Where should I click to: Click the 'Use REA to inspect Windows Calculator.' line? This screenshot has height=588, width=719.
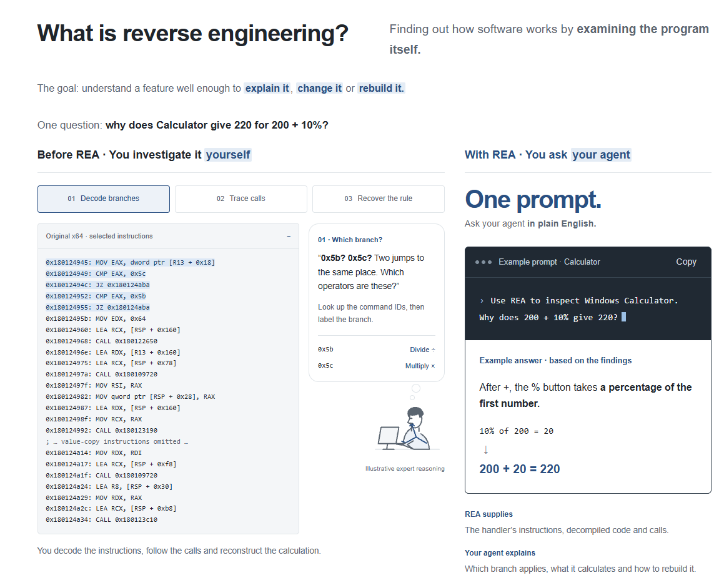(584, 301)
